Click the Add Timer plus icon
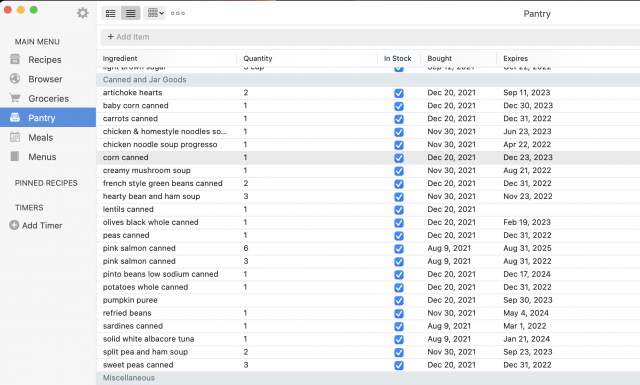The height and width of the screenshot is (385, 640). 14,225
